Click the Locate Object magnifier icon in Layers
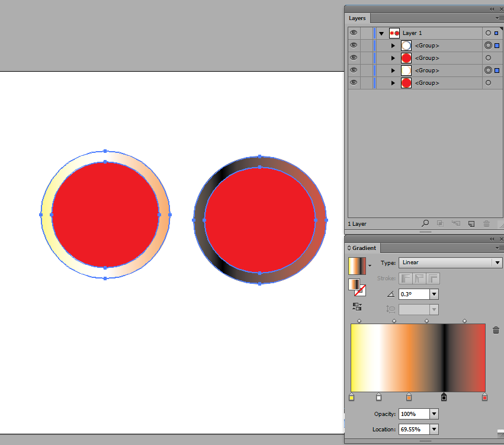The height and width of the screenshot is (445, 504). pos(425,223)
